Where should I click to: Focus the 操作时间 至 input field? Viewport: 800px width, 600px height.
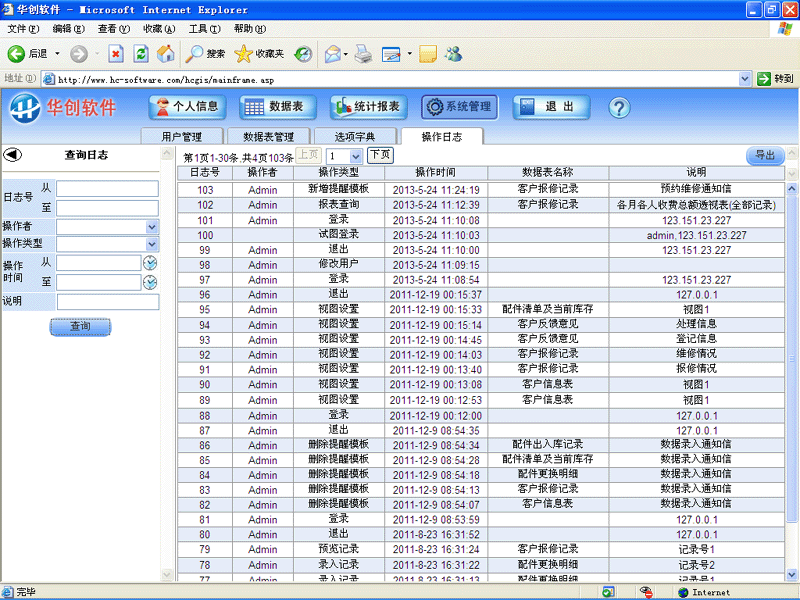(x=98, y=283)
